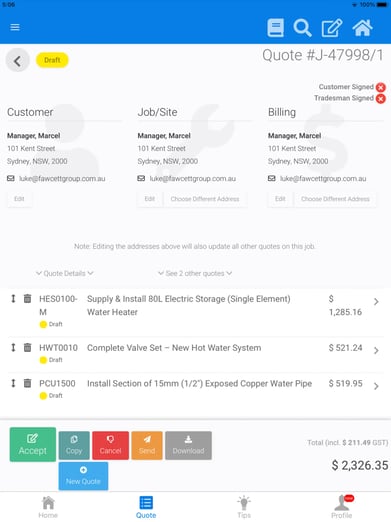Expand See 2 other quotes

[195, 273]
